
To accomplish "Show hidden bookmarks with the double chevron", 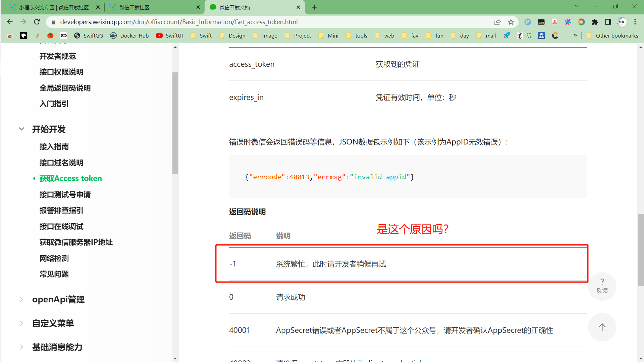I will pyautogui.click(x=576, y=36).
